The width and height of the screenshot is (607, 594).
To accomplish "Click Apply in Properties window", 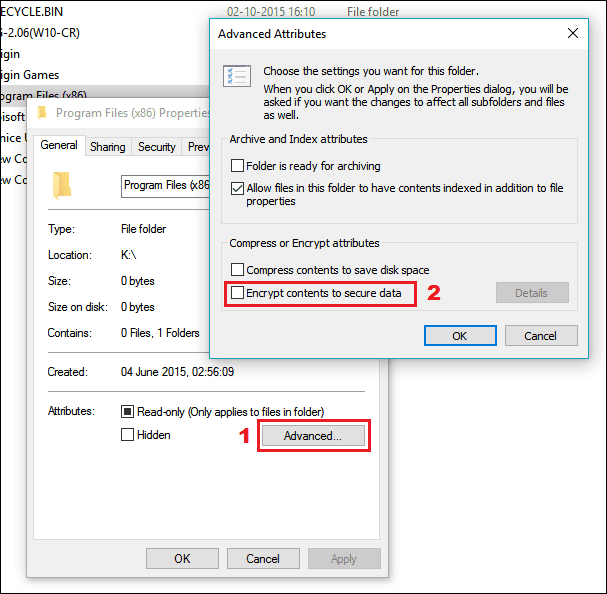I will (x=344, y=558).
